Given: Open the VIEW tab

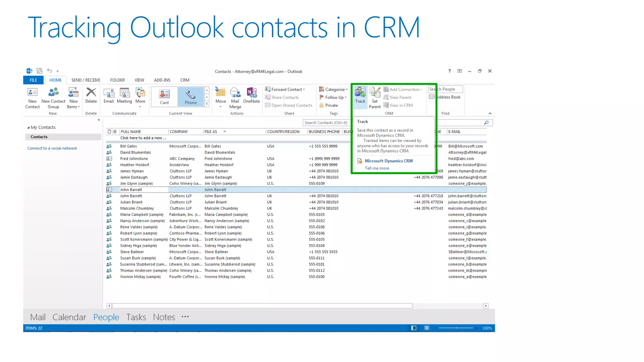Looking at the screenshot, I should coord(139,80).
